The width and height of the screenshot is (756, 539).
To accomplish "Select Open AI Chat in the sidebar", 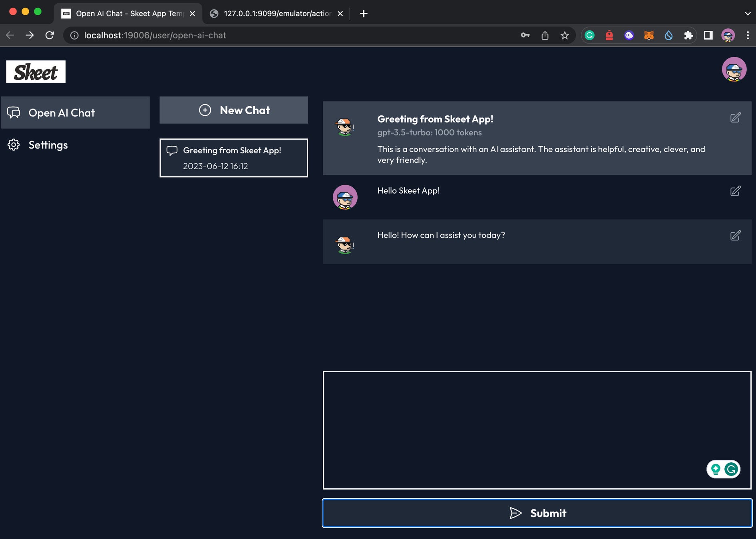I will [76, 113].
